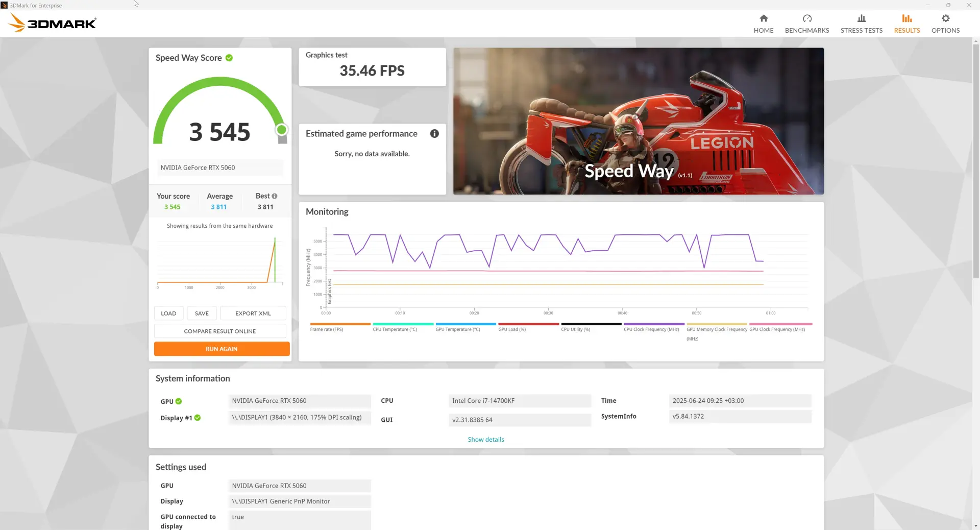Toggle CPU Utility (%) legend
980x530 pixels.
591,327
